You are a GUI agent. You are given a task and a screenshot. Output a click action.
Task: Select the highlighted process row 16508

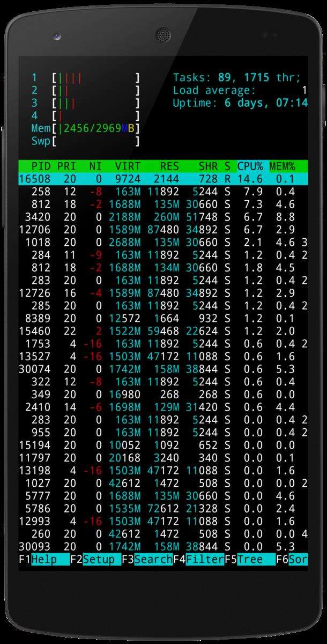coord(163,179)
